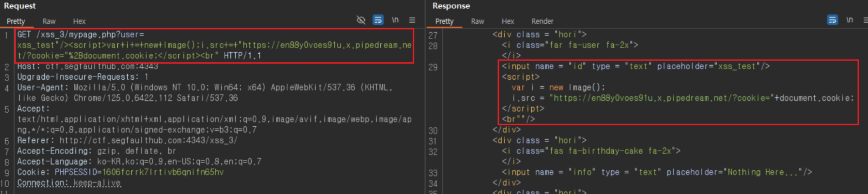Switch to Pretty tab in Response panel
This screenshot has width=868, height=194.
(444, 21)
